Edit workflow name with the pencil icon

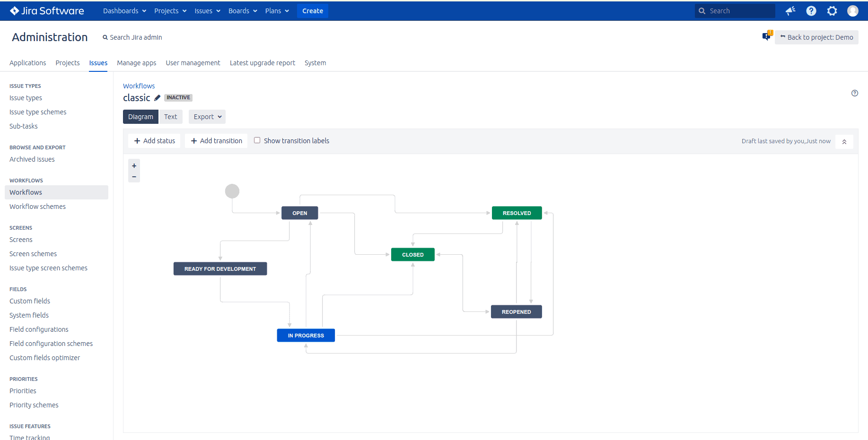(158, 98)
